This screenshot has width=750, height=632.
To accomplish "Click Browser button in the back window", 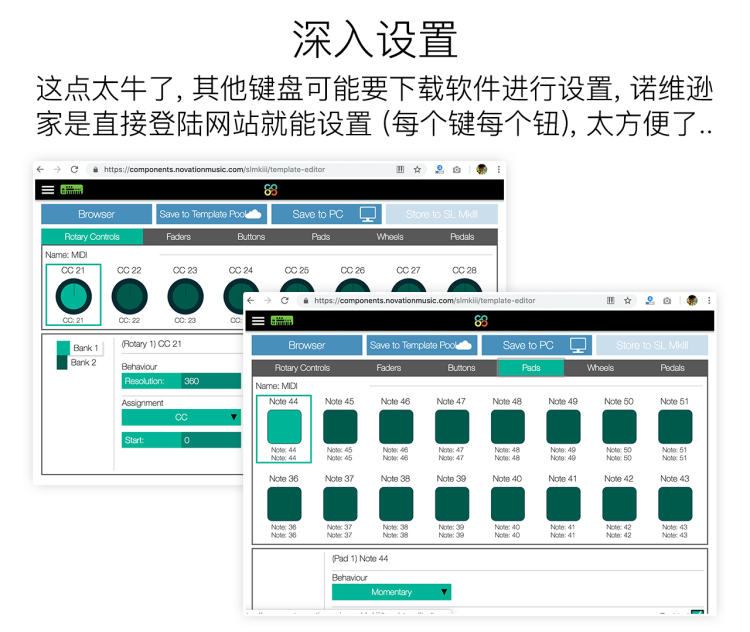I will [96, 214].
